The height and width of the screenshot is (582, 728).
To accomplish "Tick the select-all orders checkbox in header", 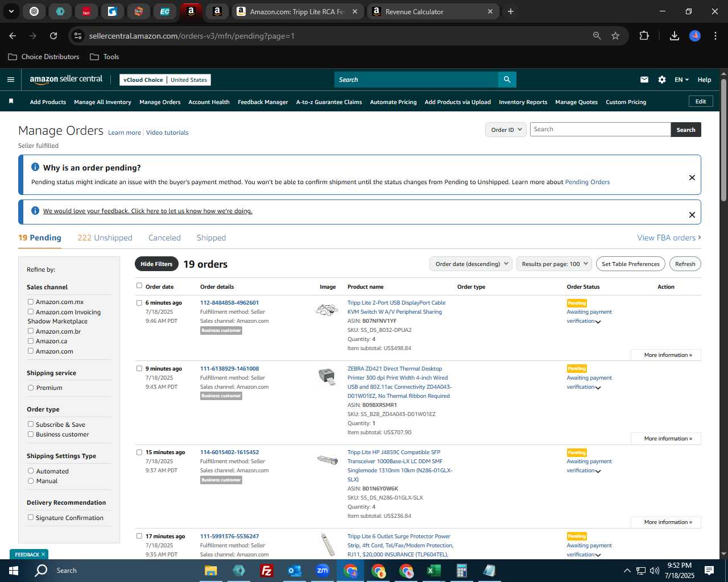I will [139, 286].
